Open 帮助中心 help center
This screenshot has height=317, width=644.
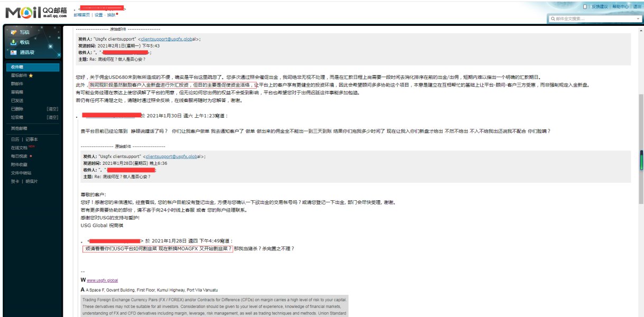(x=620, y=6)
